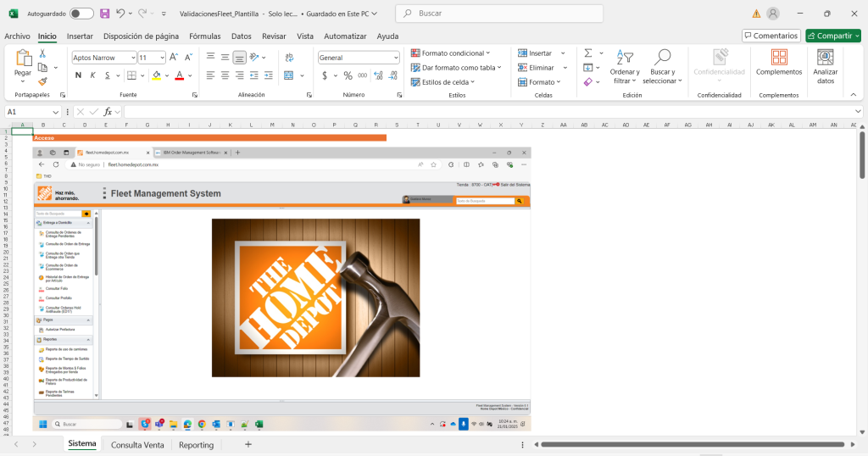868x456 pixels.
Task: Click the Cut scissors icon
Action: click(x=42, y=53)
